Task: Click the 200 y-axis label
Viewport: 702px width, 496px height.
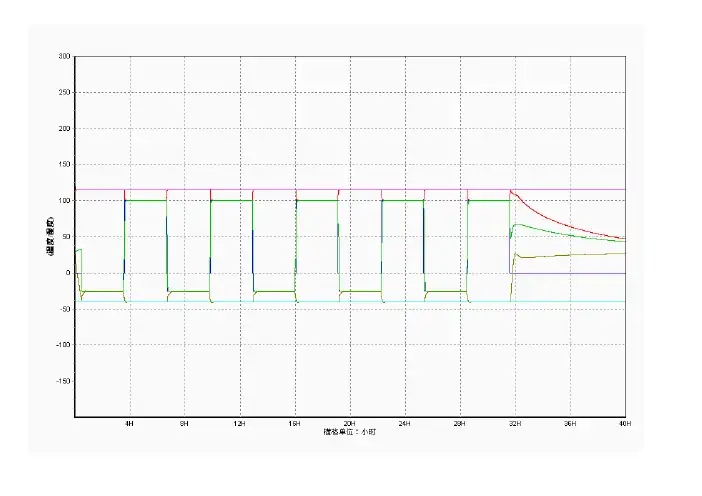Action: coord(64,128)
